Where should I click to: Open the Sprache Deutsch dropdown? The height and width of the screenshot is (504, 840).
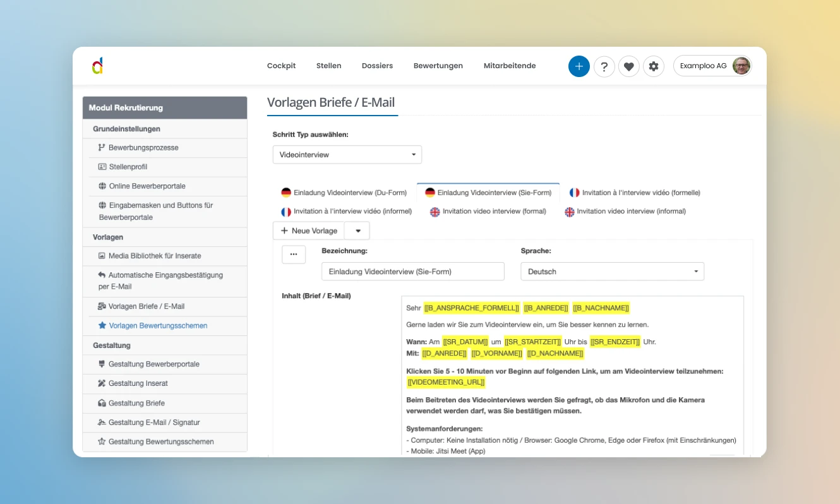point(613,272)
